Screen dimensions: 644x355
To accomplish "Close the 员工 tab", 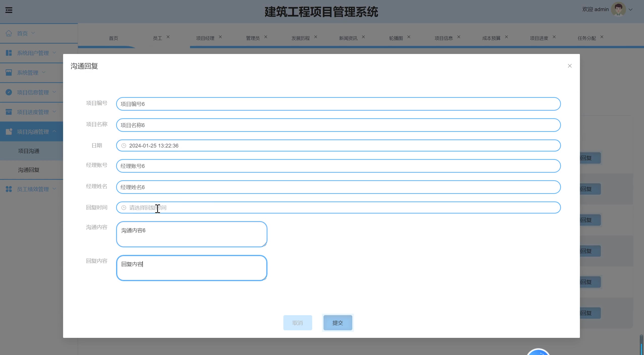I will 168,37.
